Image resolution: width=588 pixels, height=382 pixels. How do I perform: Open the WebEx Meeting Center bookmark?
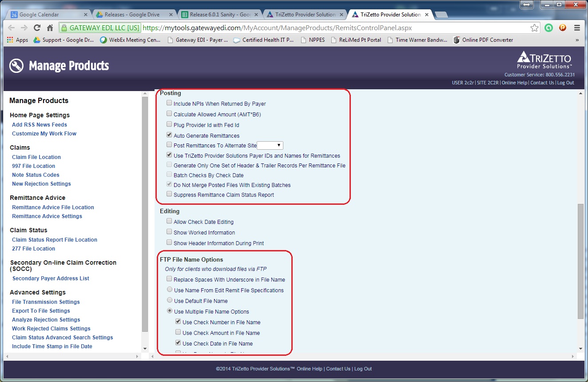click(130, 40)
